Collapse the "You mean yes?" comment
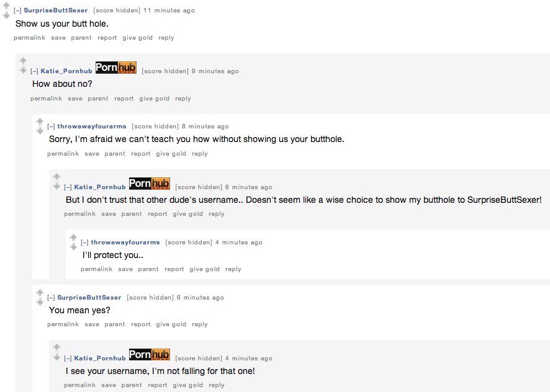This screenshot has width=550, height=392. (x=51, y=297)
